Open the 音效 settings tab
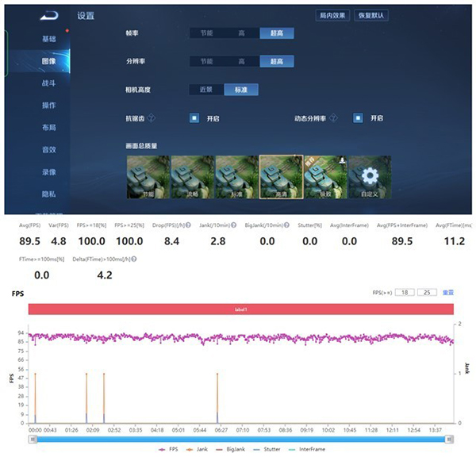The width and height of the screenshot is (476, 457). pos(48,149)
